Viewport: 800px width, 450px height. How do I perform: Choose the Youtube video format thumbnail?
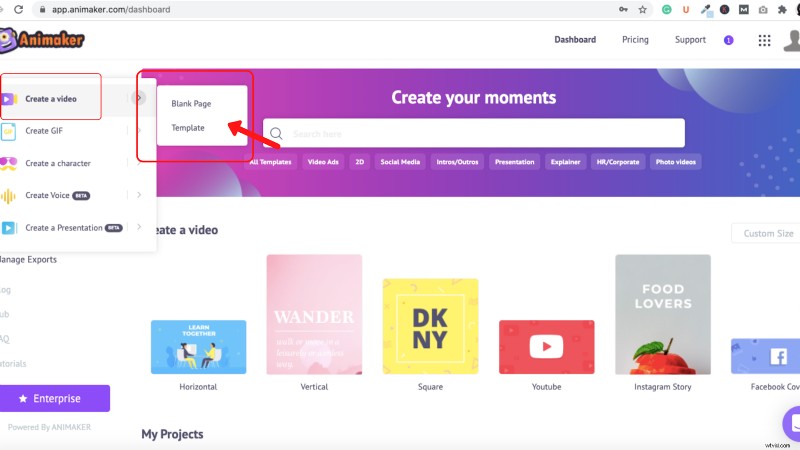pos(546,346)
